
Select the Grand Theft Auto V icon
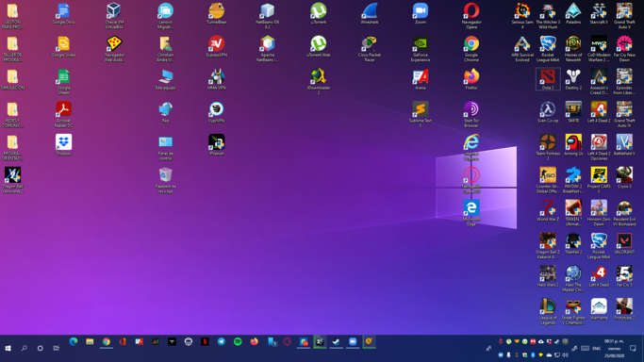click(x=624, y=16)
